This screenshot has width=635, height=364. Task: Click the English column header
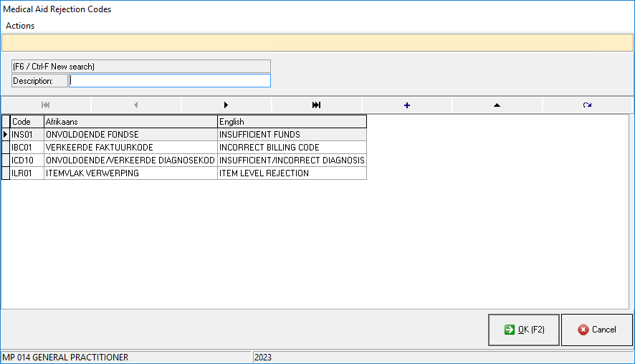point(292,122)
